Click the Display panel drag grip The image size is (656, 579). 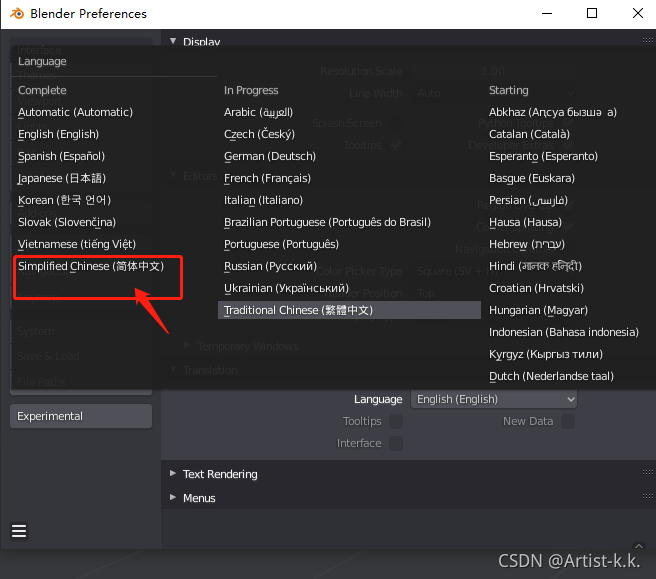(648, 40)
